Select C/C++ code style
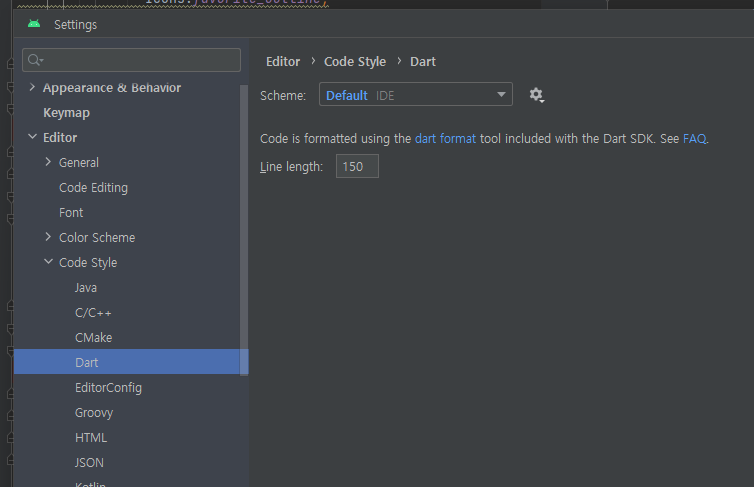Screen dimensions: 754x487 (93, 312)
